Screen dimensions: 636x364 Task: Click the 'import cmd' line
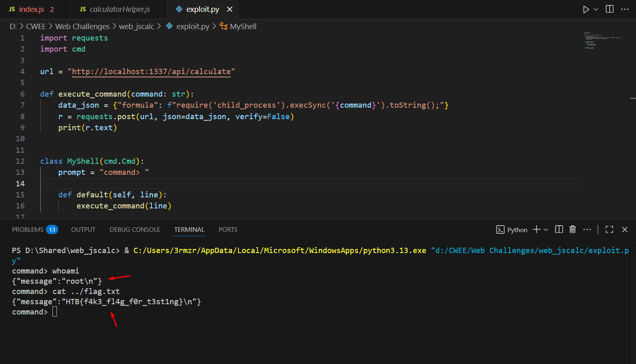click(63, 49)
